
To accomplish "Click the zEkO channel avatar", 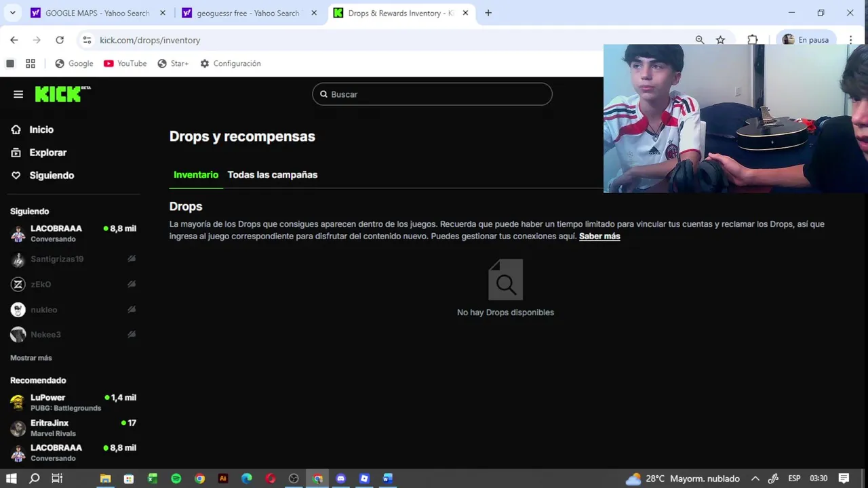I will [x=18, y=284].
